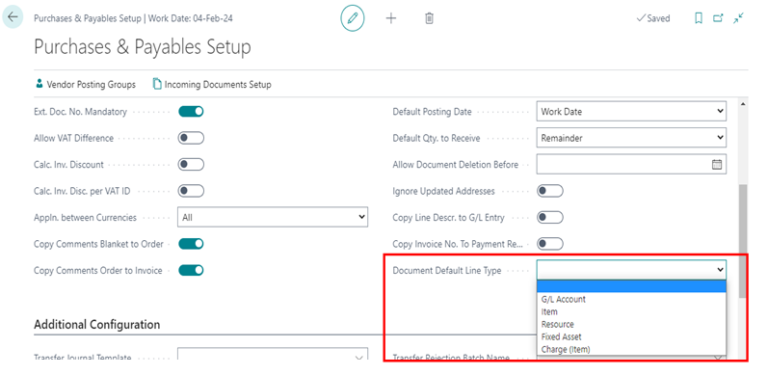768x375 pixels.
Task: Open calendar picker for Allow Document Deletion Before
Action: [717, 164]
